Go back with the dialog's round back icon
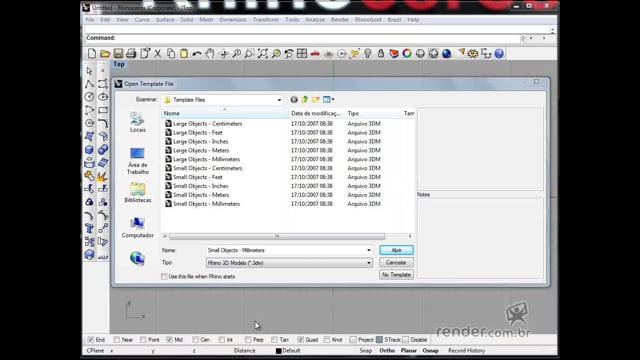The width and height of the screenshot is (640, 360). 294,99
